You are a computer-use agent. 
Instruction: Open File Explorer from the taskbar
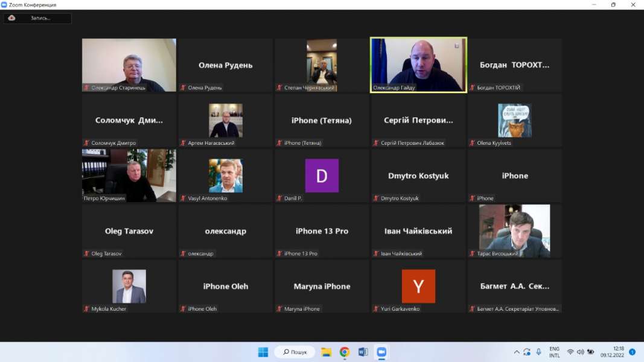[x=326, y=352]
